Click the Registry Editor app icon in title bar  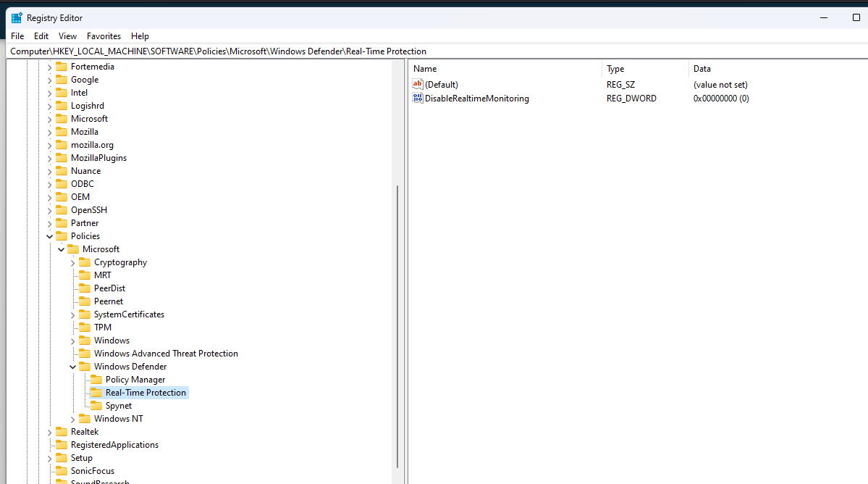[x=17, y=17]
